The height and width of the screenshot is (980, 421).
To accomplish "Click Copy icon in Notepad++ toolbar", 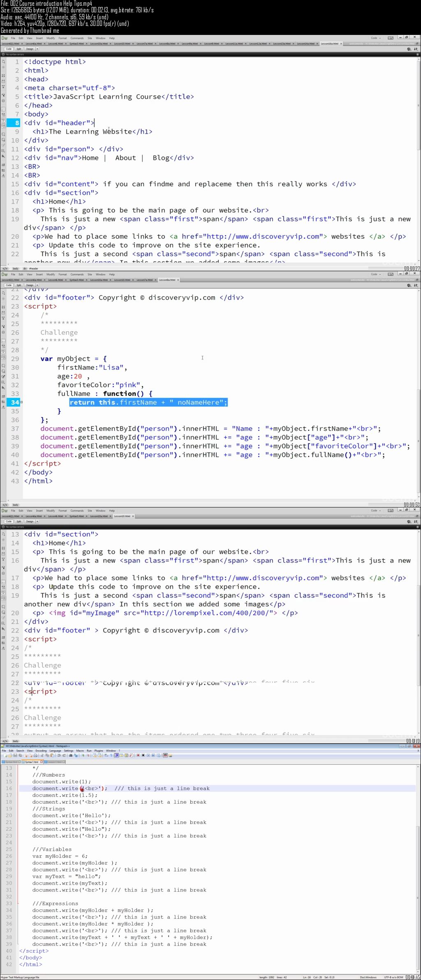I will [47, 755].
